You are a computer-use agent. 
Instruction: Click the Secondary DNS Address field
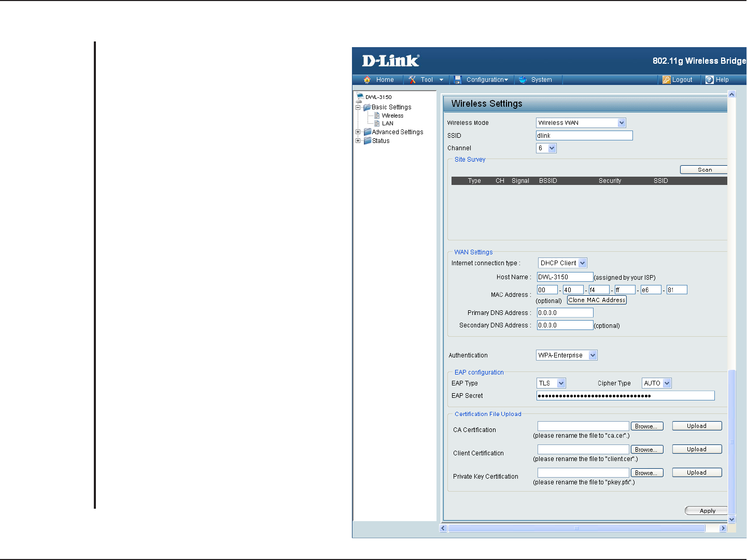[565, 325]
